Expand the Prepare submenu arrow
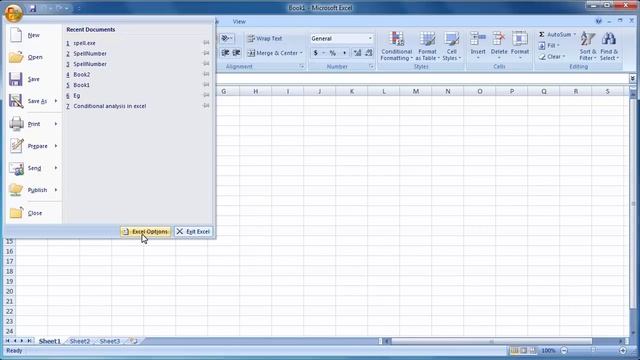Screen dimensions: 640x360 (x=56, y=146)
